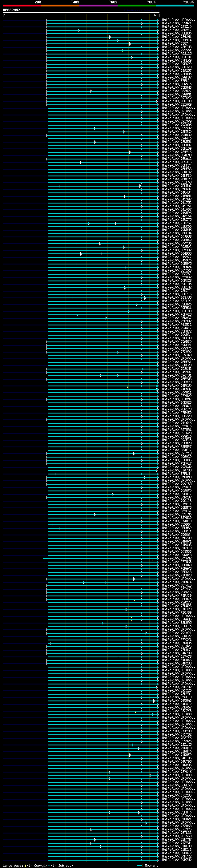This screenshot has width=197, height=868.
Task: Click the UniRef100_Q8GTD9 entry
Action: pos(177,101)
